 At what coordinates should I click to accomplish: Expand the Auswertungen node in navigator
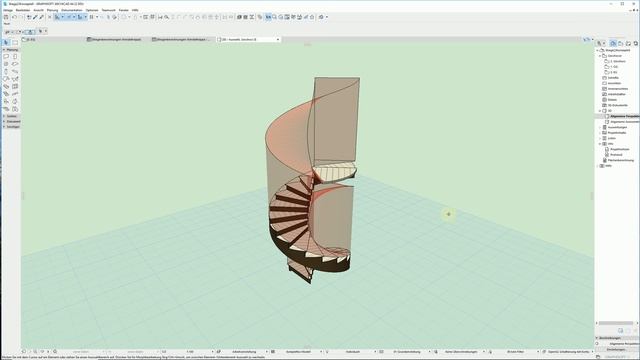(x=600, y=127)
